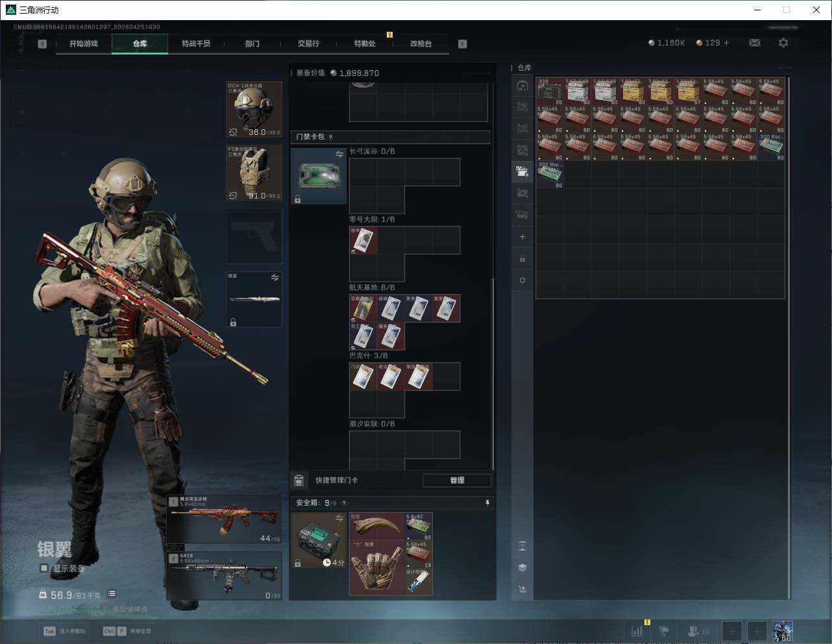Click the lock icon on knife slot
Screen dimensions: 832x644
tap(233, 322)
